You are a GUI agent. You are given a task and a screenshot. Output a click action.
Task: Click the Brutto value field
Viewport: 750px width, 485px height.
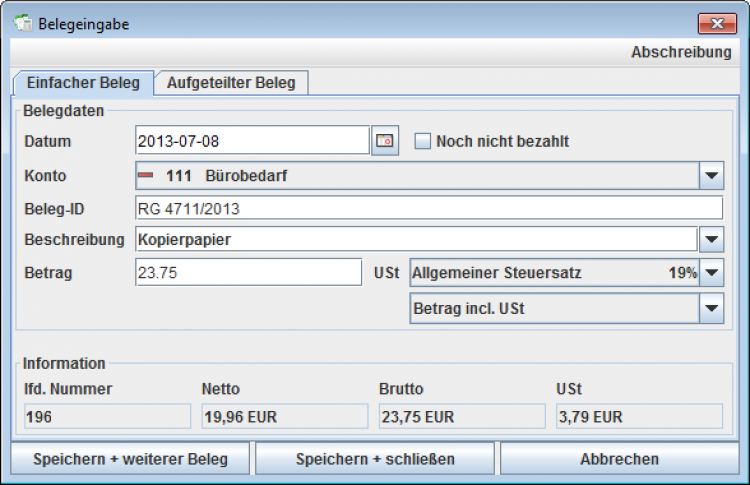(459, 417)
